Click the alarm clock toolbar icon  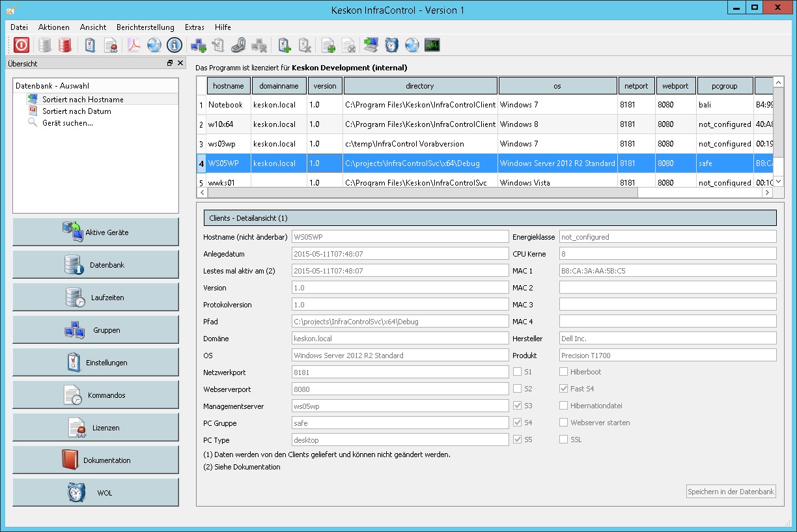[x=391, y=45]
